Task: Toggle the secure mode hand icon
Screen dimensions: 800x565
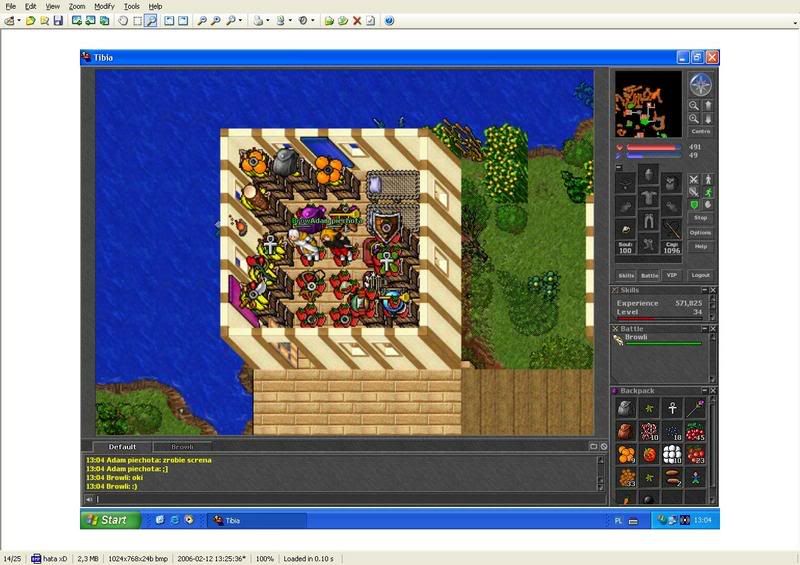Action: coord(708,205)
